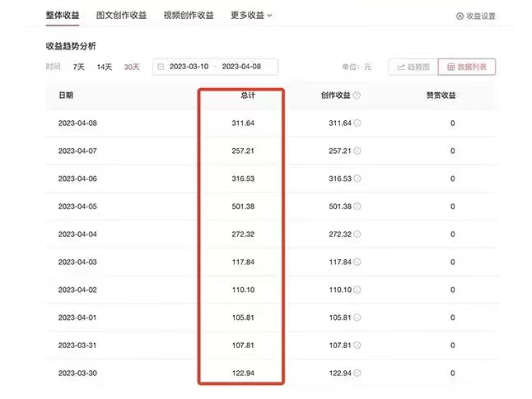Image resolution: width=532 pixels, height=399 pixels.
Task: Expand the 更多收益 dropdown
Action: [x=251, y=15]
